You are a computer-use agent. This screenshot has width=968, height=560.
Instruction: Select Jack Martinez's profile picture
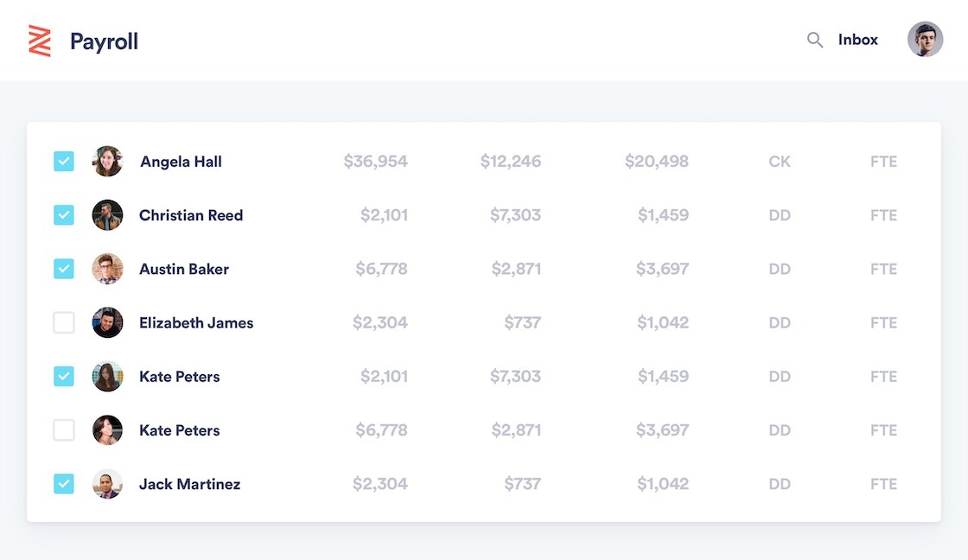[x=108, y=484]
